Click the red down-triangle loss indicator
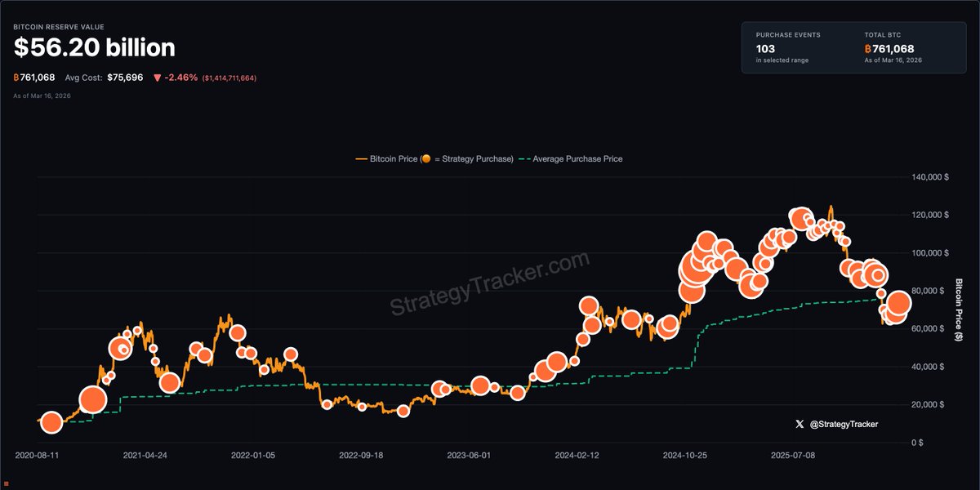 tap(157, 78)
